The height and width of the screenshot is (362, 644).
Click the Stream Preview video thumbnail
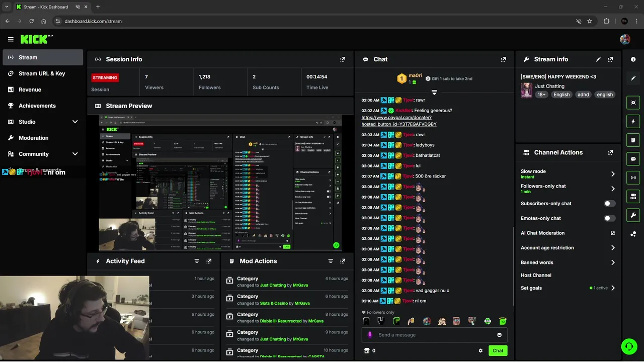point(220,183)
